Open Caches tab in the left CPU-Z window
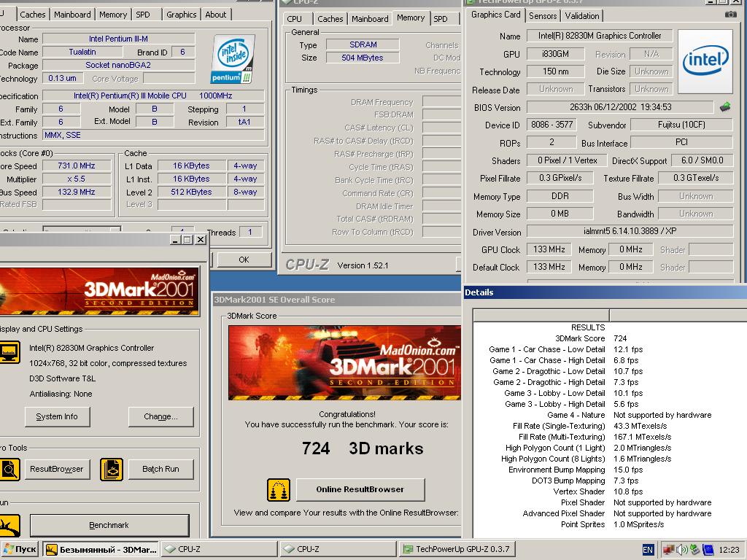The height and width of the screenshot is (560, 747). click(x=32, y=15)
